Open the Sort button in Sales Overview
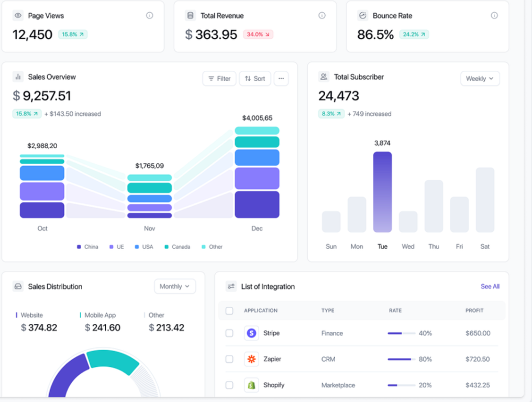 (x=255, y=79)
